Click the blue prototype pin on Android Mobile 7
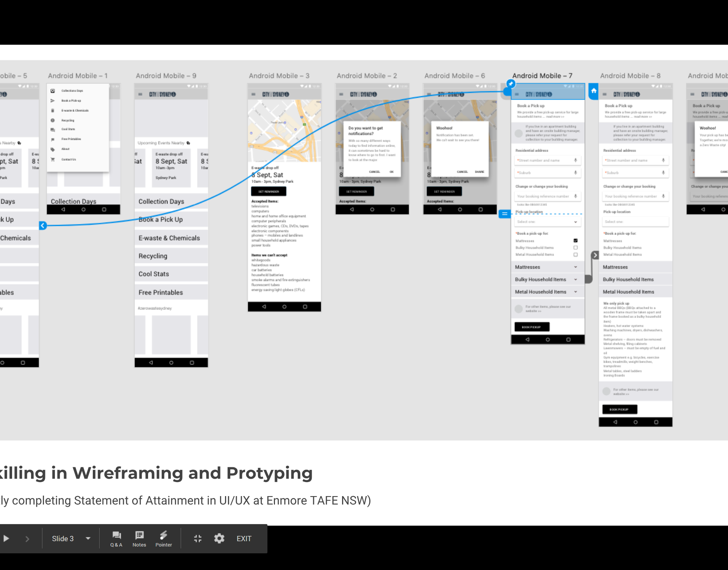The image size is (728, 570). (511, 84)
